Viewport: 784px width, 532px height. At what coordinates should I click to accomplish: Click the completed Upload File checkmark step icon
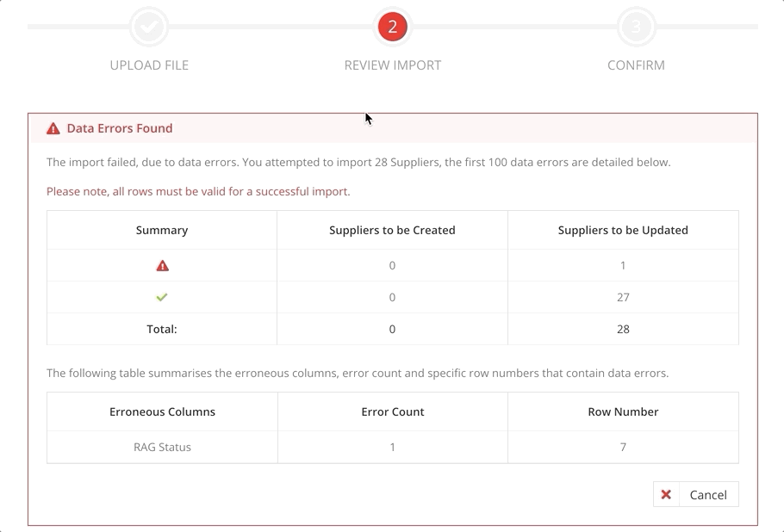tap(149, 27)
